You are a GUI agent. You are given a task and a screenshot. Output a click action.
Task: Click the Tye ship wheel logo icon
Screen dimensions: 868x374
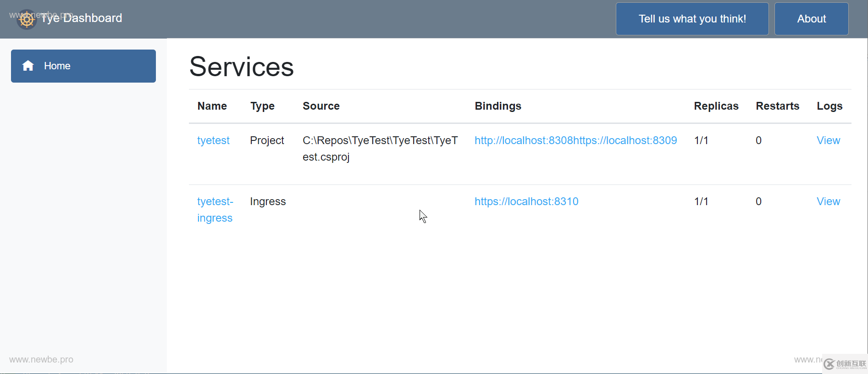point(27,19)
